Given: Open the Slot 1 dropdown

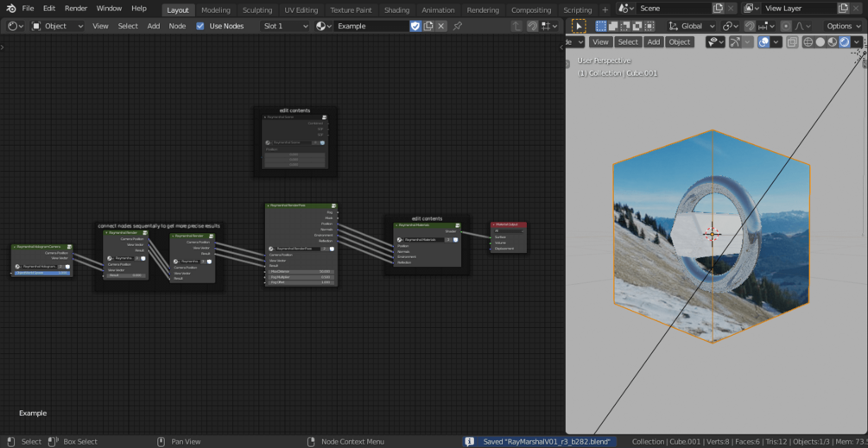Looking at the screenshot, I should [x=285, y=26].
